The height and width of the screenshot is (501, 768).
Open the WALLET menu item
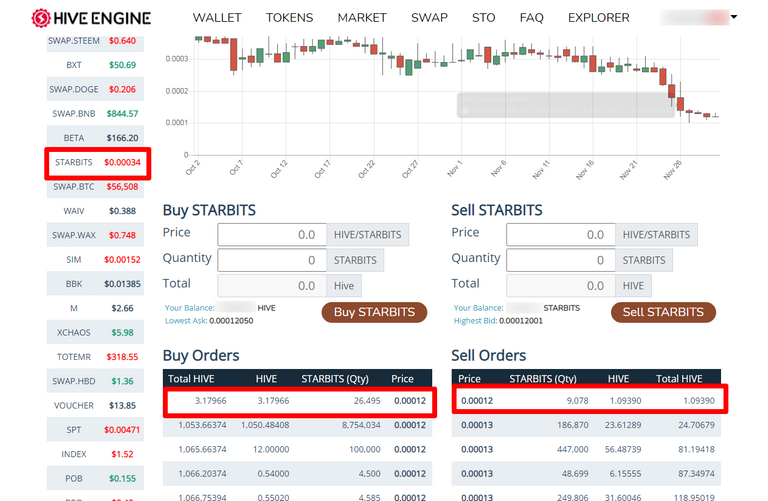(x=217, y=18)
